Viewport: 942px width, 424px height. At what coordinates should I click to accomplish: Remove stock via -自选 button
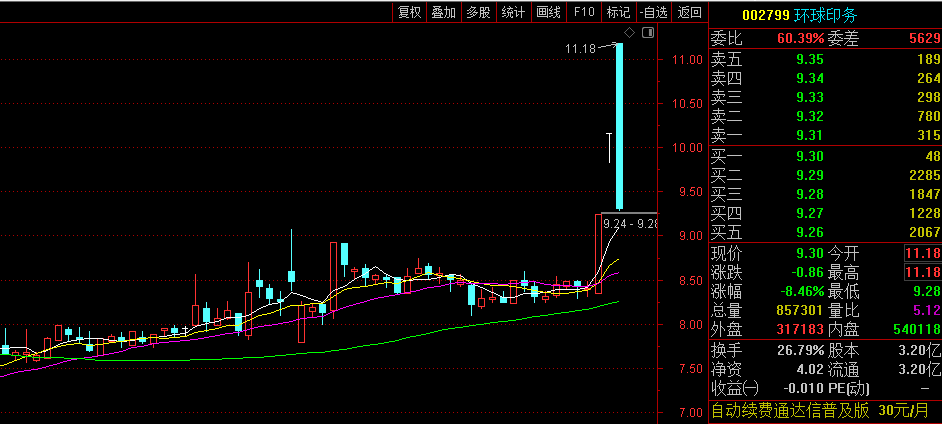[654, 12]
